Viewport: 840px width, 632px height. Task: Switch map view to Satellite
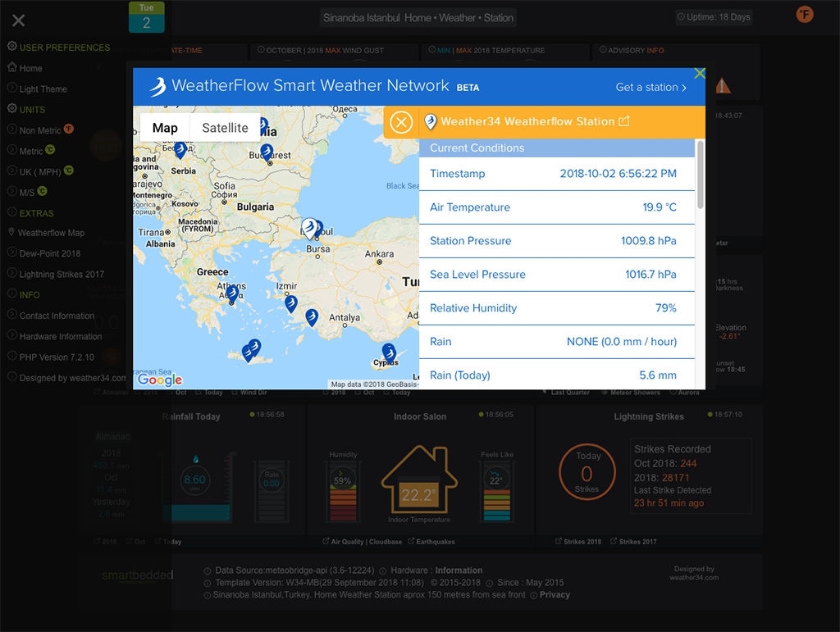225,128
